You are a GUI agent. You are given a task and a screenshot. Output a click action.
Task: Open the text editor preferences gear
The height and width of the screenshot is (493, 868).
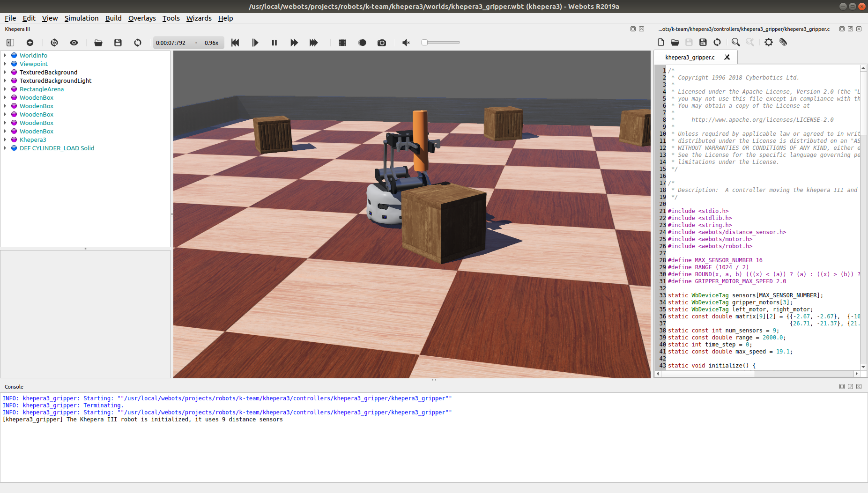tap(768, 42)
